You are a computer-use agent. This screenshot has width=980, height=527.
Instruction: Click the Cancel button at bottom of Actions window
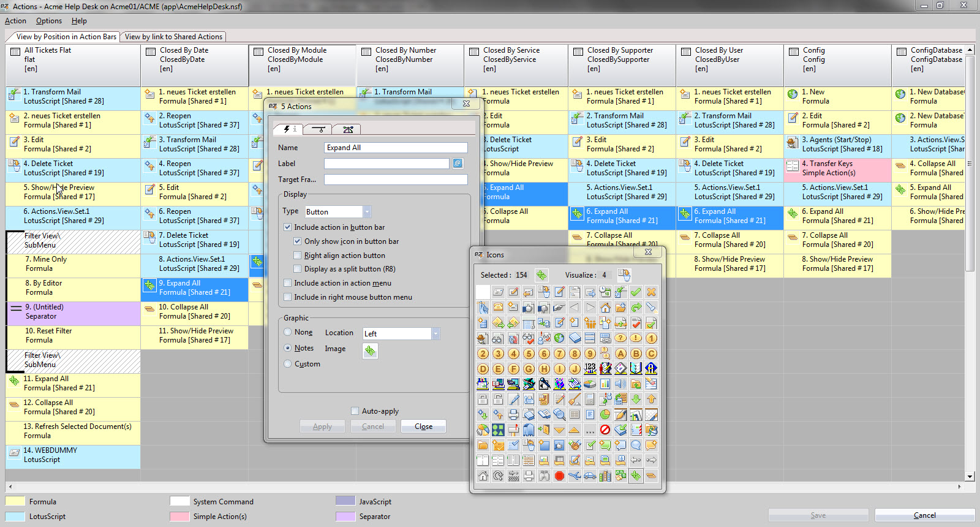(924, 515)
